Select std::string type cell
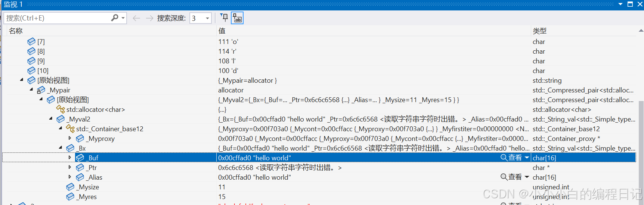This screenshot has height=205, width=644. click(x=547, y=80)
